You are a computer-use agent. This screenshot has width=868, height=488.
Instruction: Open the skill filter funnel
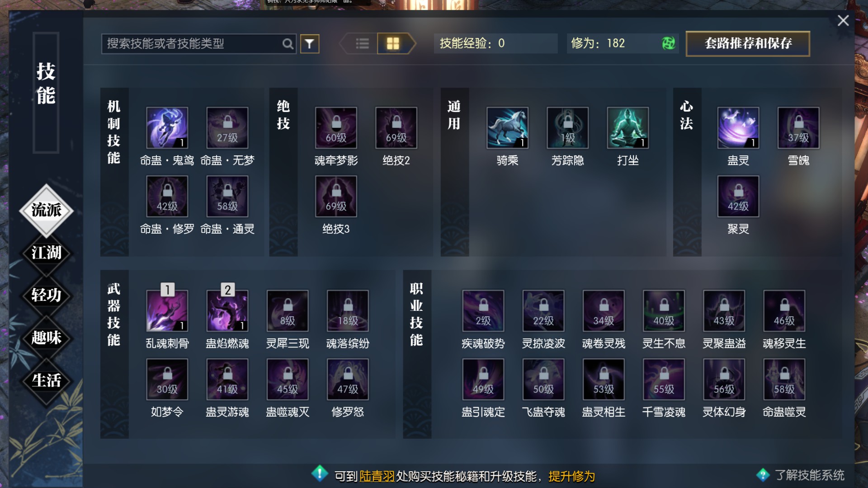310,44
